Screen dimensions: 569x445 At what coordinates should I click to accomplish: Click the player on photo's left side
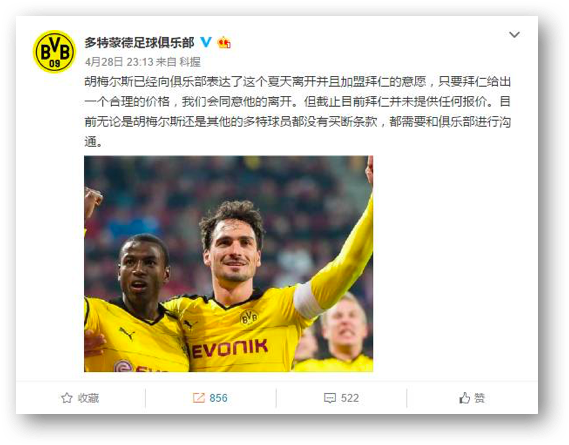pos(136,305)
